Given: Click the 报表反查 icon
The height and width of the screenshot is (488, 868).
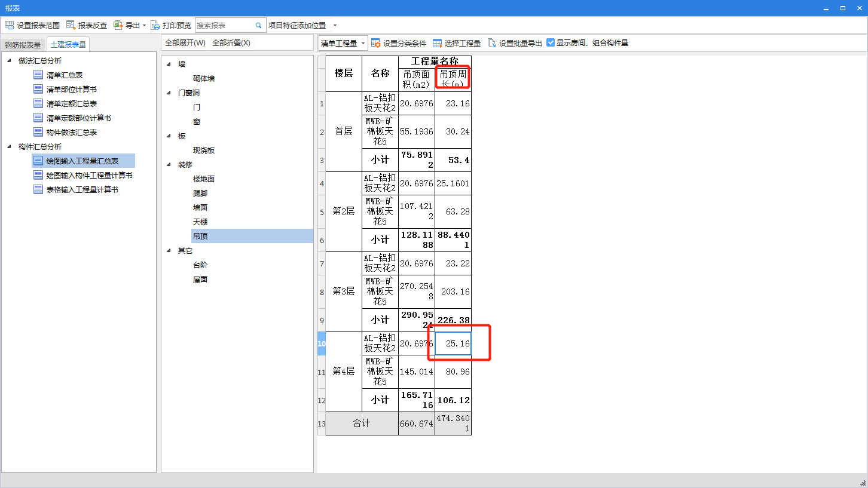Looking at the screenshot, I should tap(71, 25).
